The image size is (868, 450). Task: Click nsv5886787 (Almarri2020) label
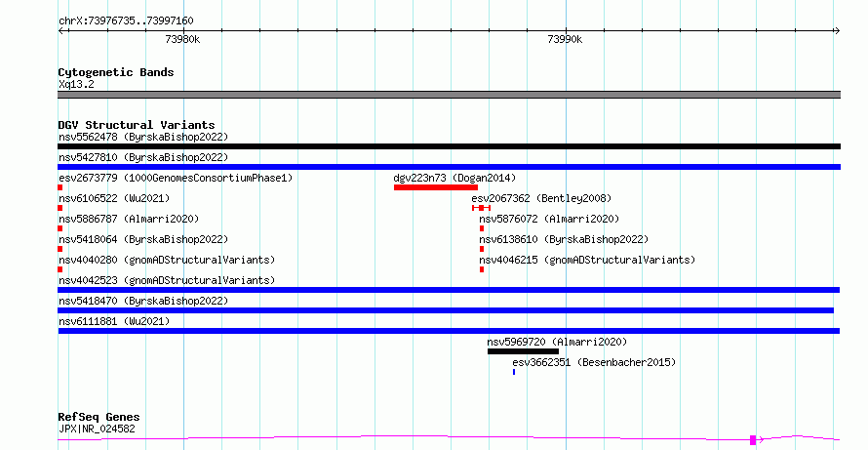129,219
